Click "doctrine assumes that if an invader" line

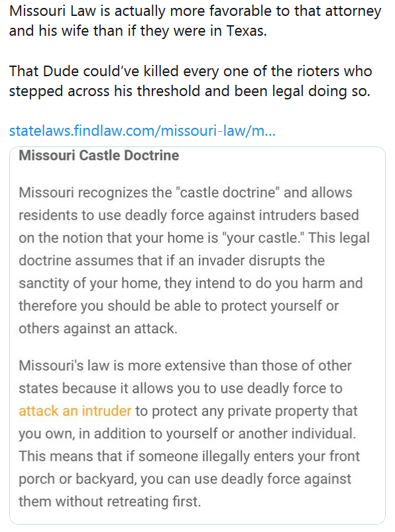[172, 260]
